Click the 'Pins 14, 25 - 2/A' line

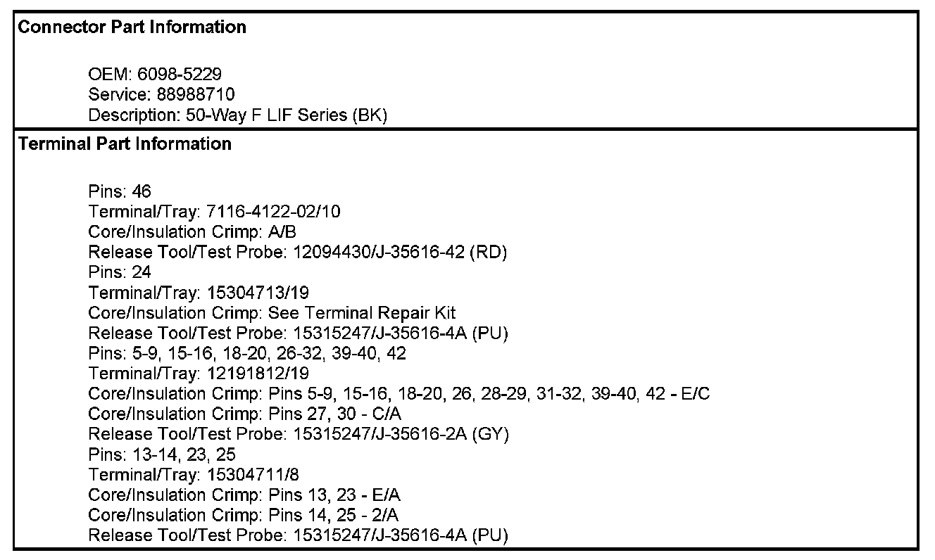(x=244, y=515)
